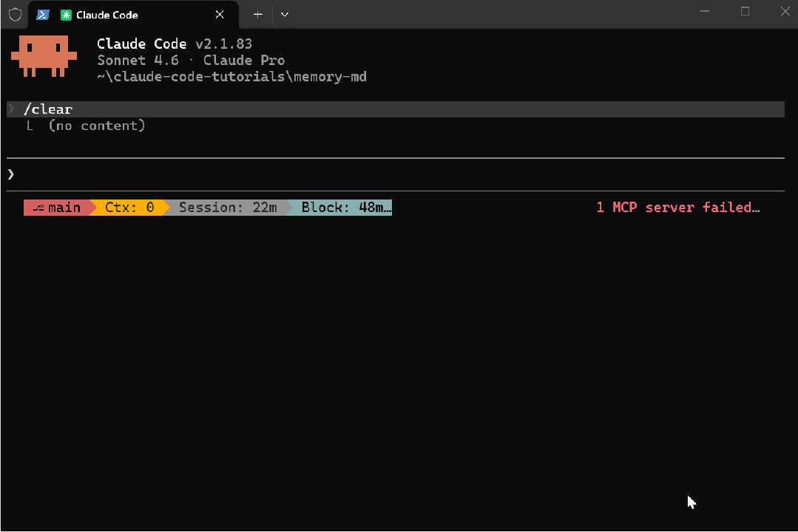Click the PowerShell icon on the tab
This screenshot has height=532, width=798.
(43, 14)
